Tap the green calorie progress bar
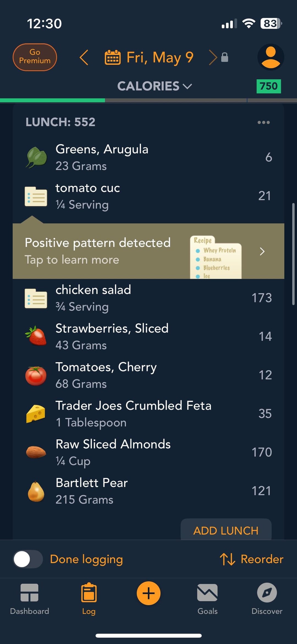 pyautogui.click(x=53, y=100)
